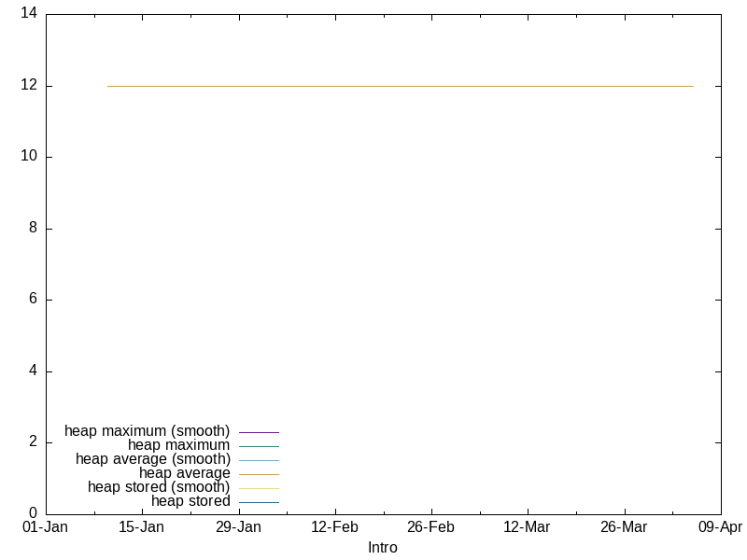
Task: Select the '12-Feb' date label on x-axis
Action: 334,527
